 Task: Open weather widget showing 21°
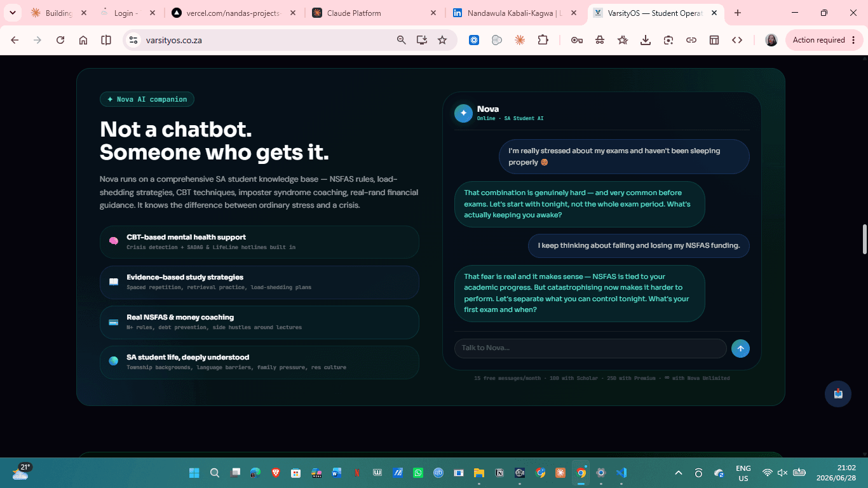pyautogui.click(x=21, y=471)
